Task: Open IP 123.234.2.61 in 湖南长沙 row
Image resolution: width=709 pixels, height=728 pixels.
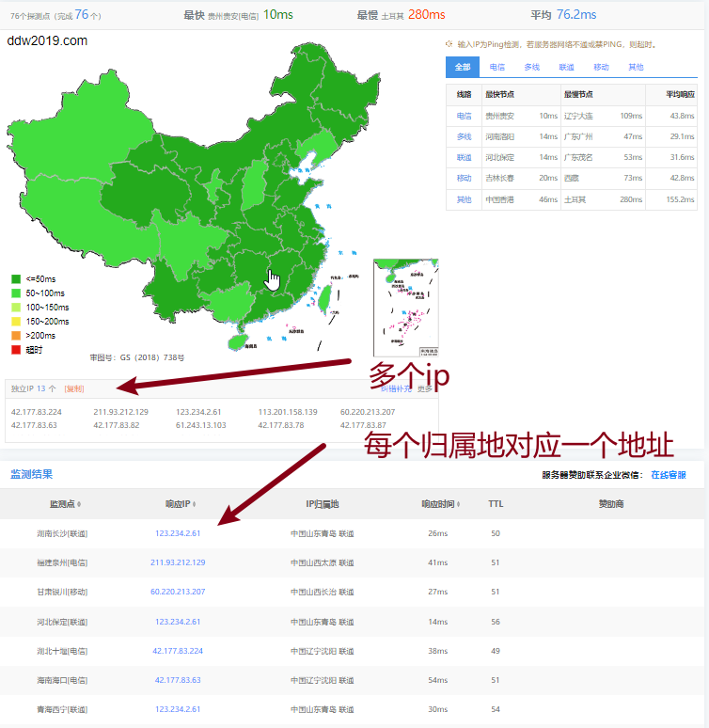Action: tap(178, 533)
